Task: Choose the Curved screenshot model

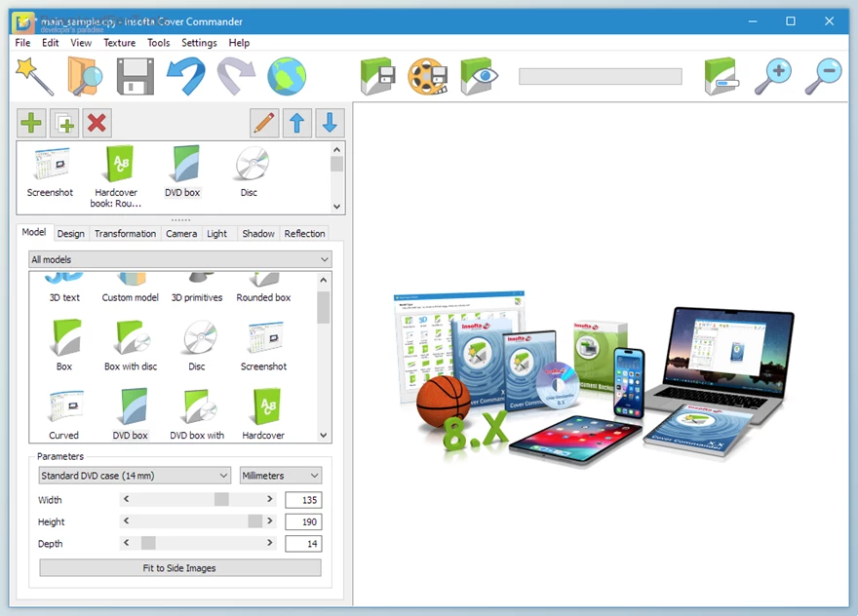Action: (x=64, y=414)
